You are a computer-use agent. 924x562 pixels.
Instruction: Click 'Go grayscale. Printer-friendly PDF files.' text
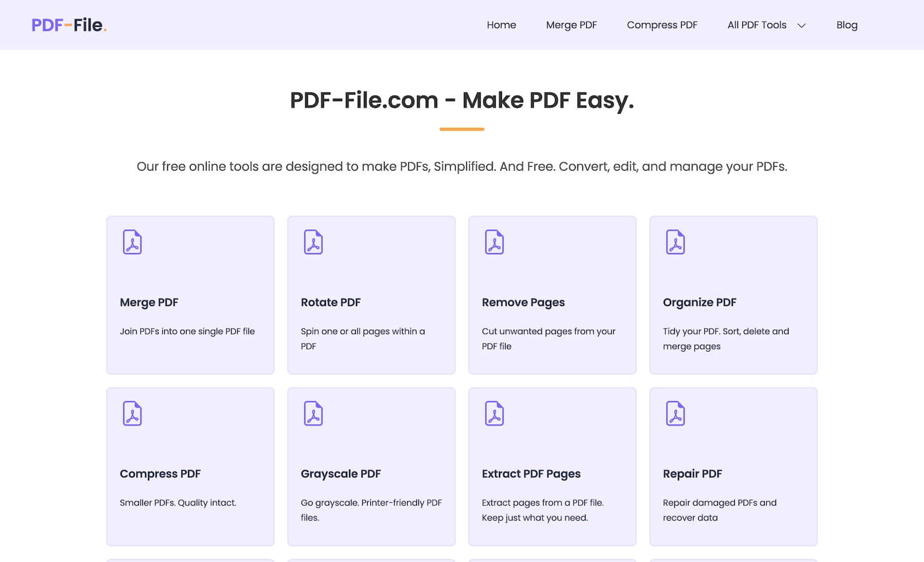(x=371, y=510)
